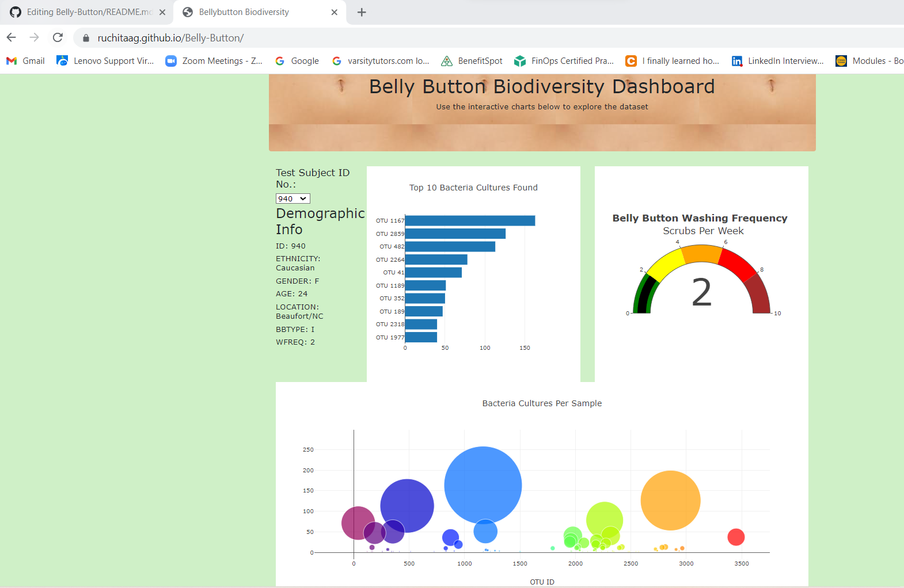The height and width of the screenshot is (588, 904).
Task: Open the LinkedIn Interview bookmark
Action: click(x=777, y=61)
